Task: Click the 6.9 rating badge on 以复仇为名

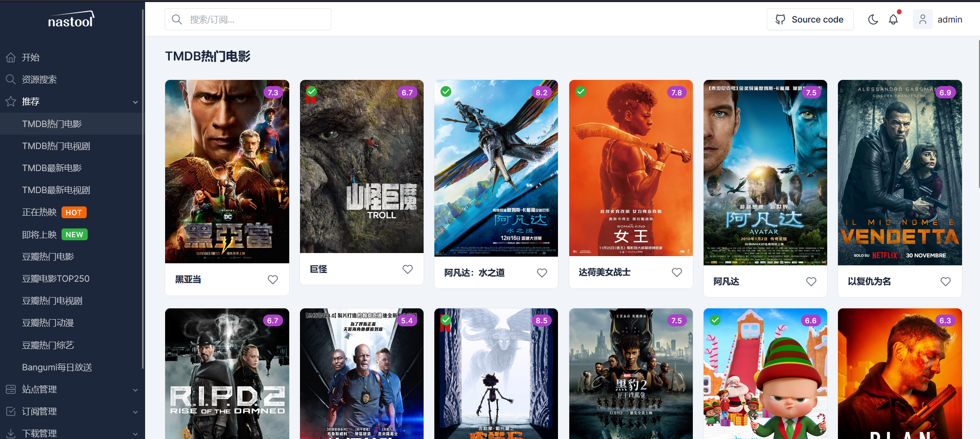Action: (945, 93)
